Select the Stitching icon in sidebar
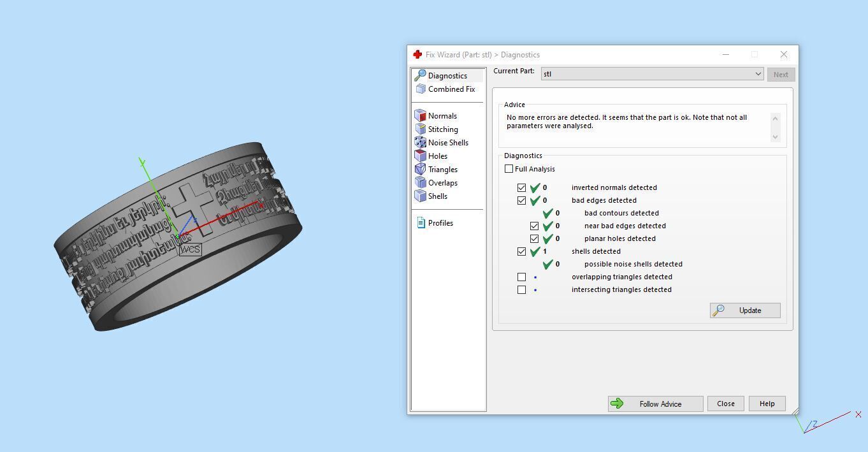Screen dimensions: 868x452 coord(420,129)
